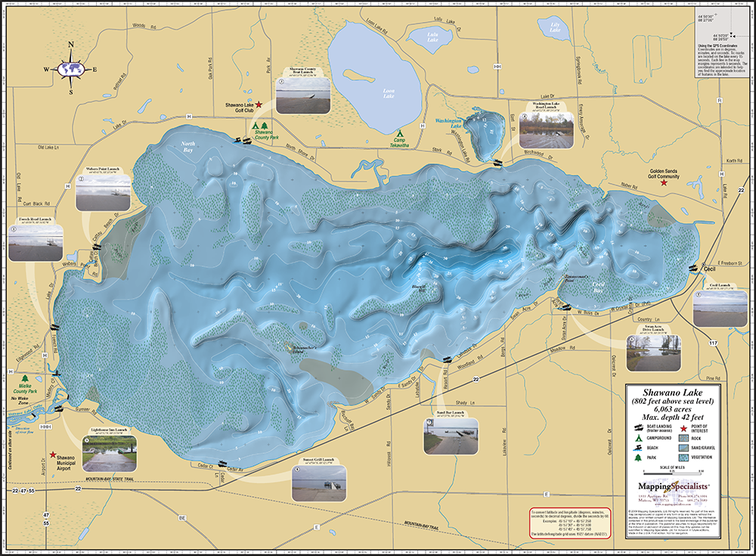This screenshot has width=756, height=556.
Task: Click the 'Shady Ln' road label
Action: pyautogui.click(x=465, y=402)
